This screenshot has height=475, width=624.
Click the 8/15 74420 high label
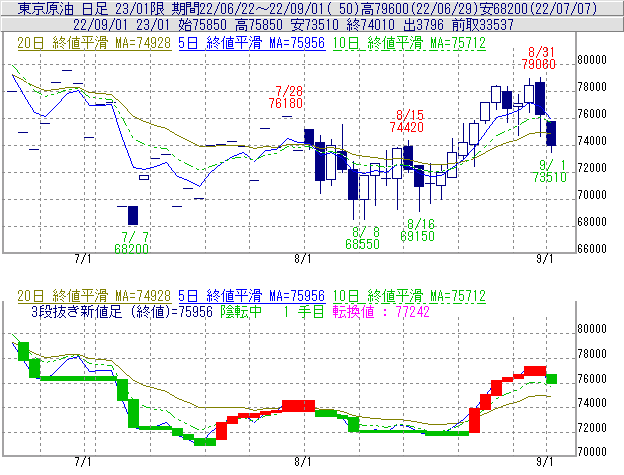coord(407,121)
